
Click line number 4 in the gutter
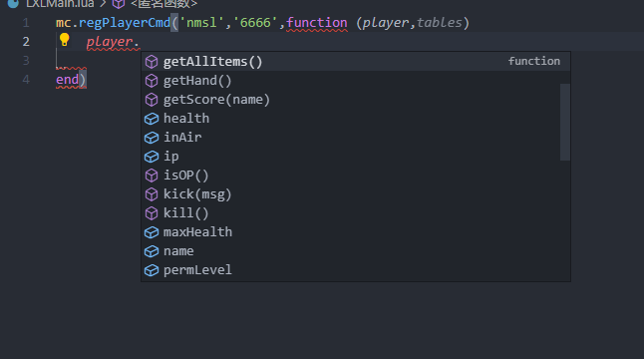click(x=26, y=79)
